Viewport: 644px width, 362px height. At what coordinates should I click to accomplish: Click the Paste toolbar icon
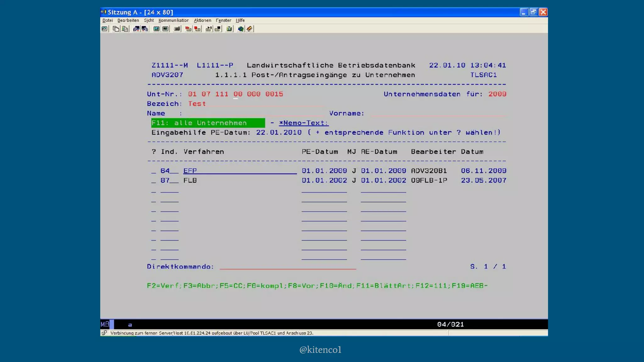pyautogui.click(x=125, y=29)
